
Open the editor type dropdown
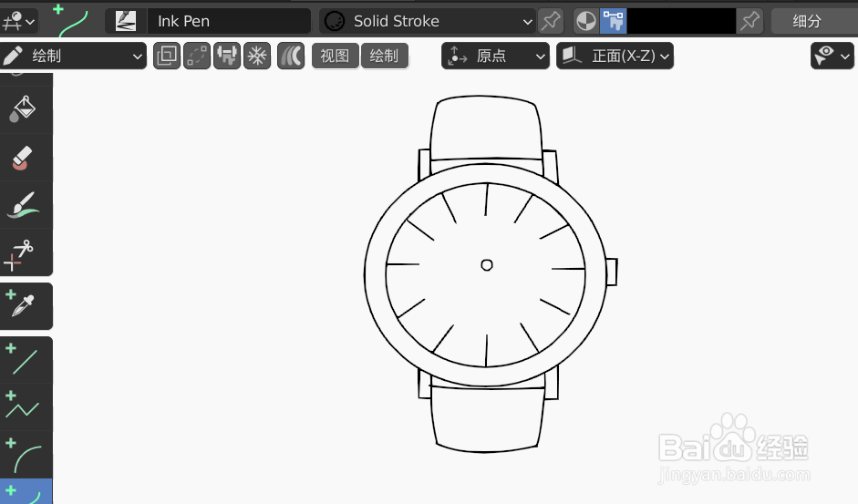click(18, 21)
